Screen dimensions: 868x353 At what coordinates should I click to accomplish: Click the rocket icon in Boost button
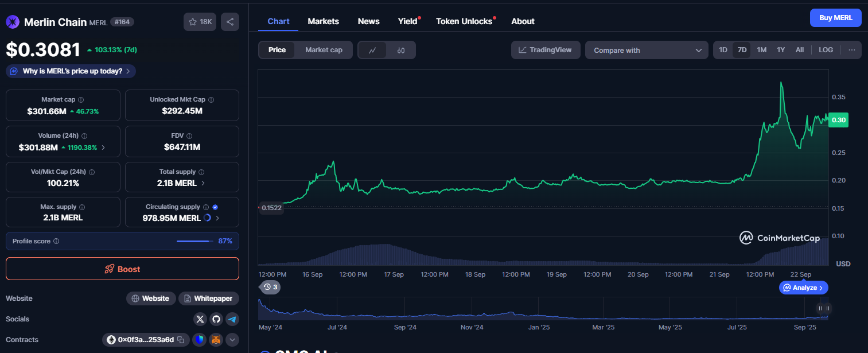click(x=110, y=269)
